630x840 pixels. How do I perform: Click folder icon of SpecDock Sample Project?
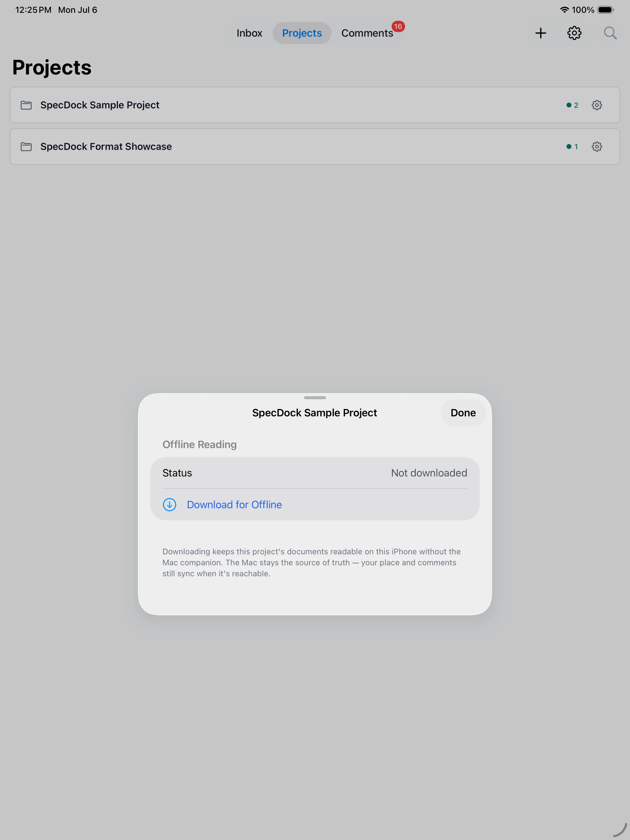pyautogui.click(x=26, y=105)
